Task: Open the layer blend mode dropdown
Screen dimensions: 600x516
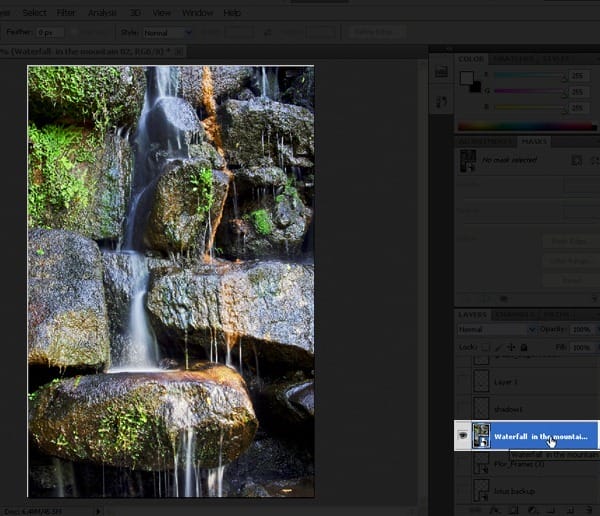Action: tap(496, 330)
